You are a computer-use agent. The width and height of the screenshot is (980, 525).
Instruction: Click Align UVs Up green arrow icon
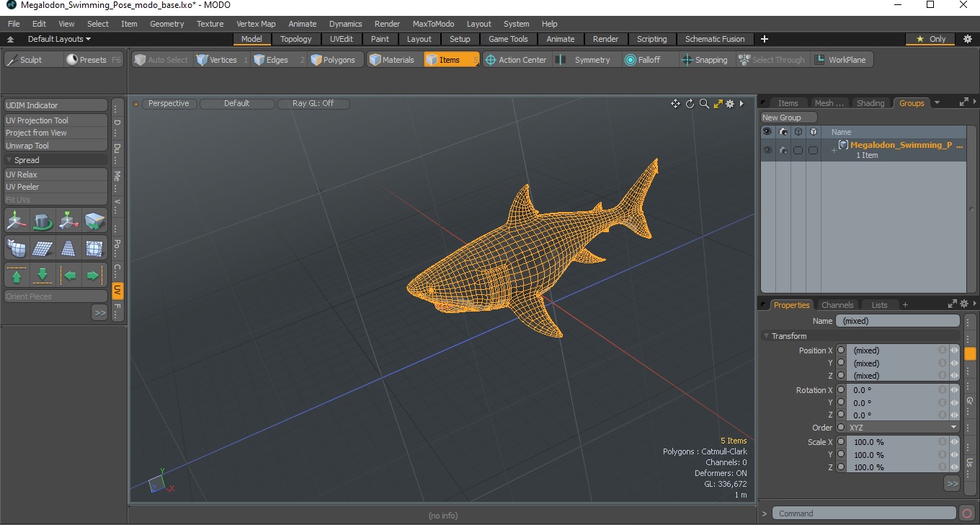tap(17, 275)
